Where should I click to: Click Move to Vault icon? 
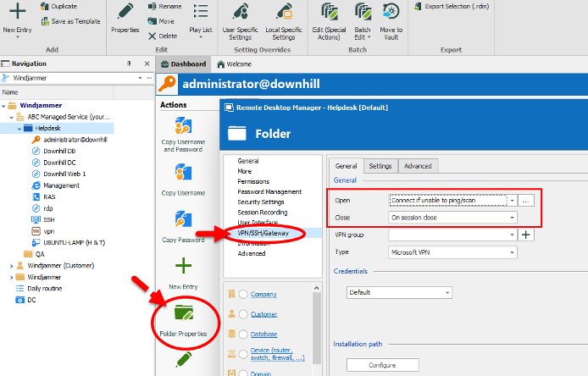[391, 12]
